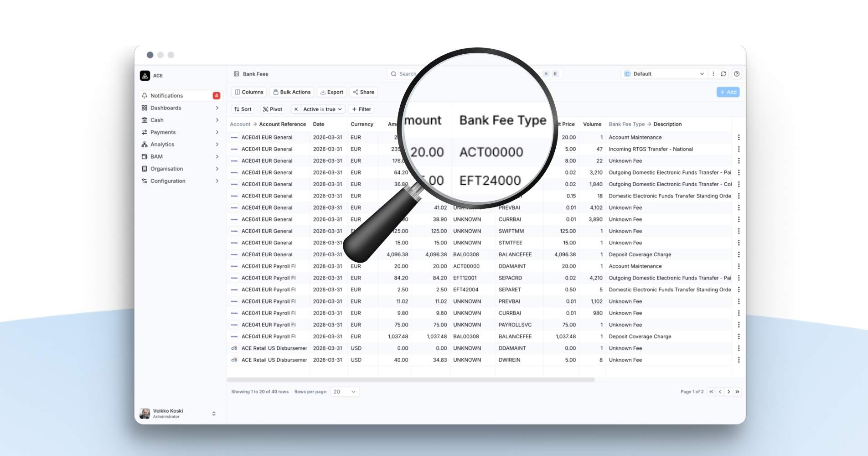Toggle sidebar panel icon beside Bank Fees

[237, 74]
